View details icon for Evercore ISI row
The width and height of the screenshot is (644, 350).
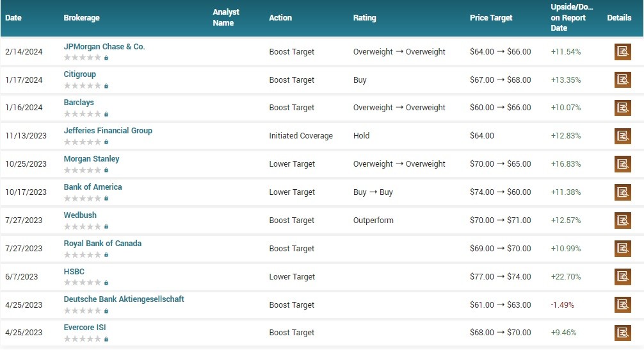tap(622, 333)
